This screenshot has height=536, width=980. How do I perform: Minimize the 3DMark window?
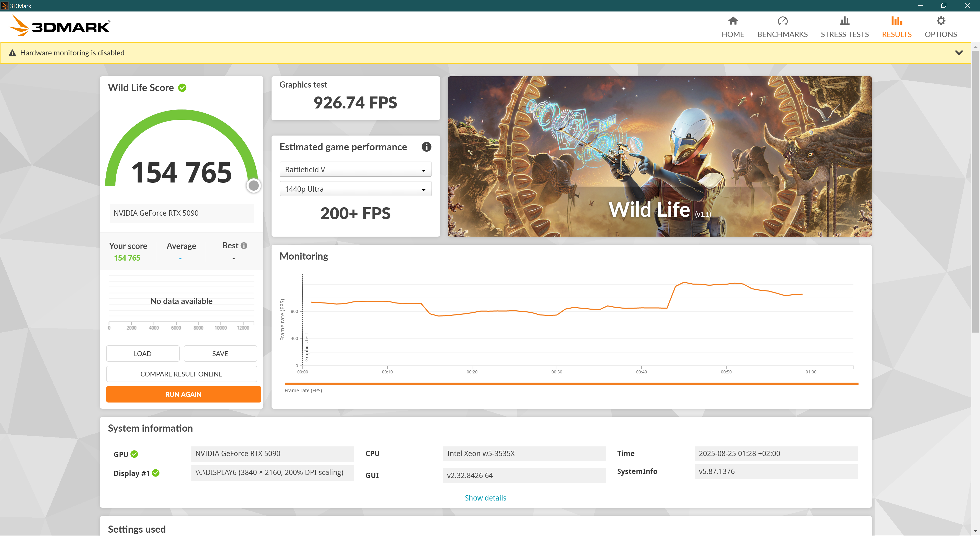920,6
